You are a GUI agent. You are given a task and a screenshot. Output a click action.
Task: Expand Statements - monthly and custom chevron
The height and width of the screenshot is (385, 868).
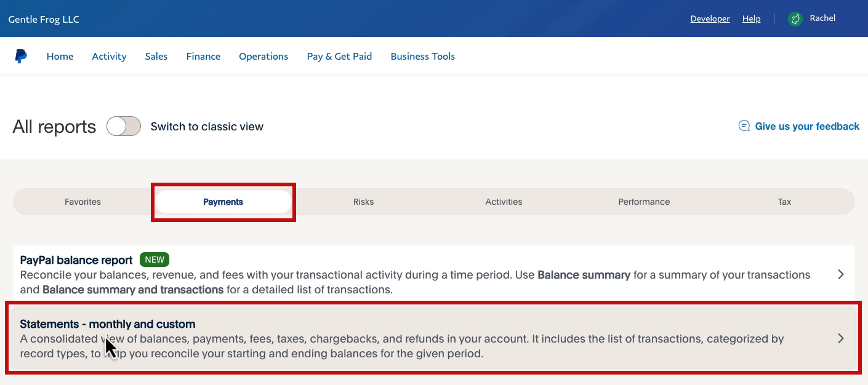click(x=841, y=338)
